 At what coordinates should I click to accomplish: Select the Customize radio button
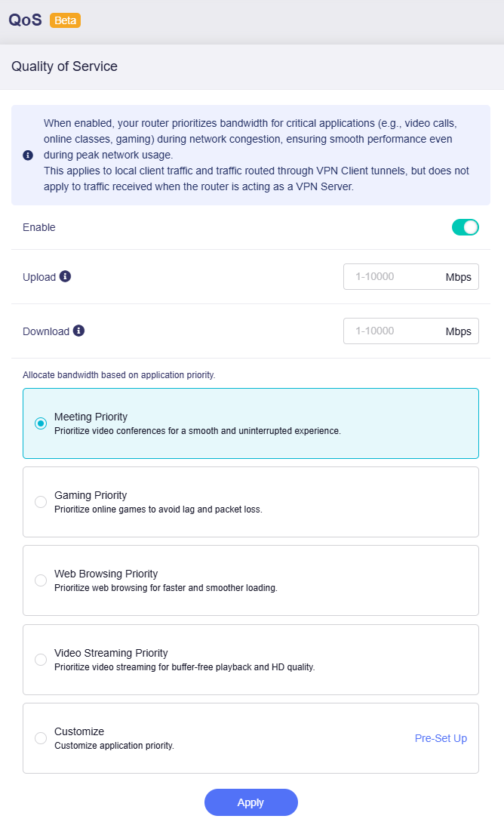click(41, 738)
